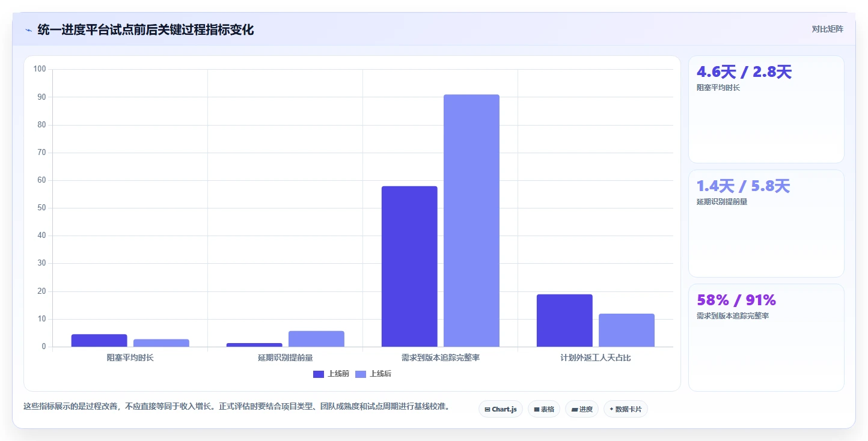Viewport: 868px width, 441px height.
Task: Click the 上线后 bar for 阻塞平均时长
Action: [161, 343]
